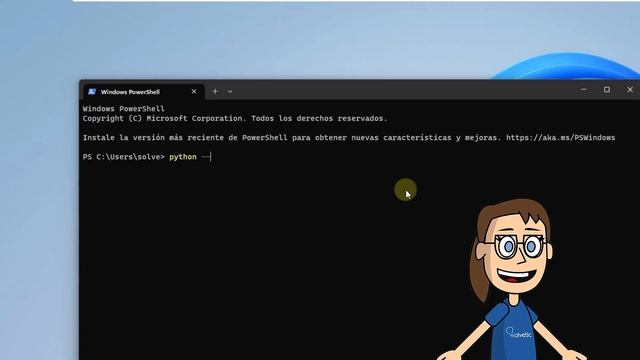Click the 'Windows PowerShell' header line in terminal
Image resolution: width=640 pixels, height=360 pixels.
124,109
